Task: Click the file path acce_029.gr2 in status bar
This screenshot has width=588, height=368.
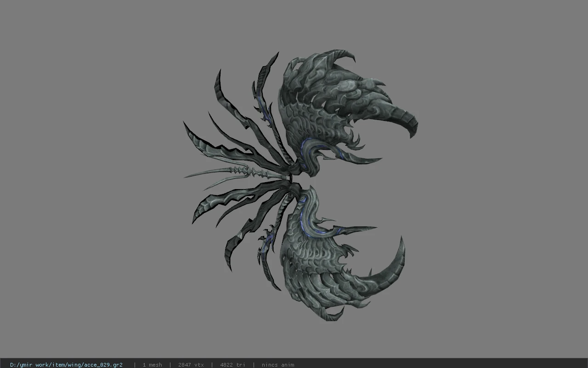Action: [x=66, y=365]
